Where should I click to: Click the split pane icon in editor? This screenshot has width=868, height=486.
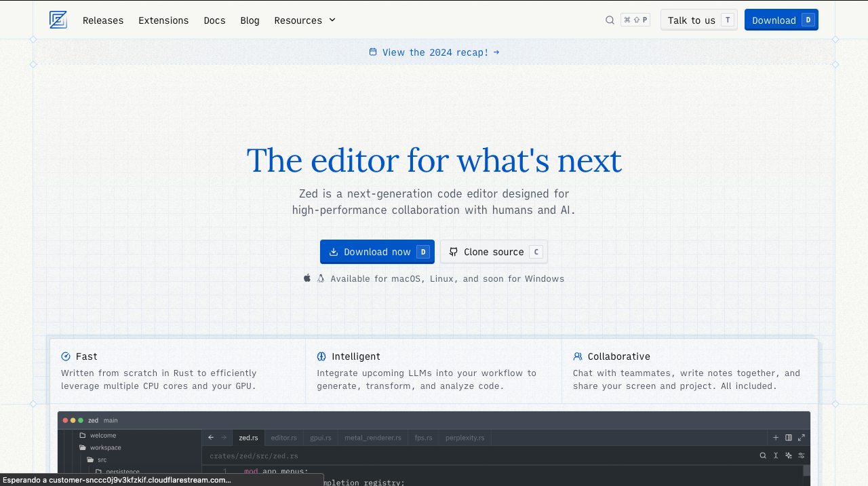pyautogui.click(x=789, y=438)
